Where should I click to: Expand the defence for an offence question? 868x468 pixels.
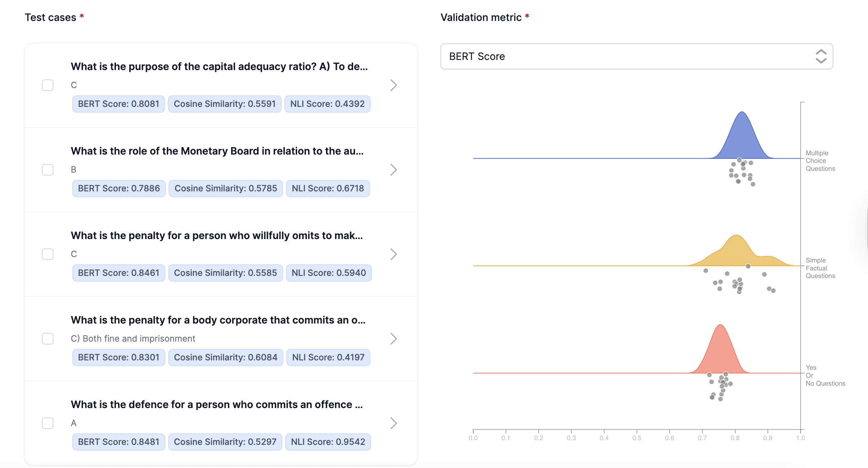394,423
